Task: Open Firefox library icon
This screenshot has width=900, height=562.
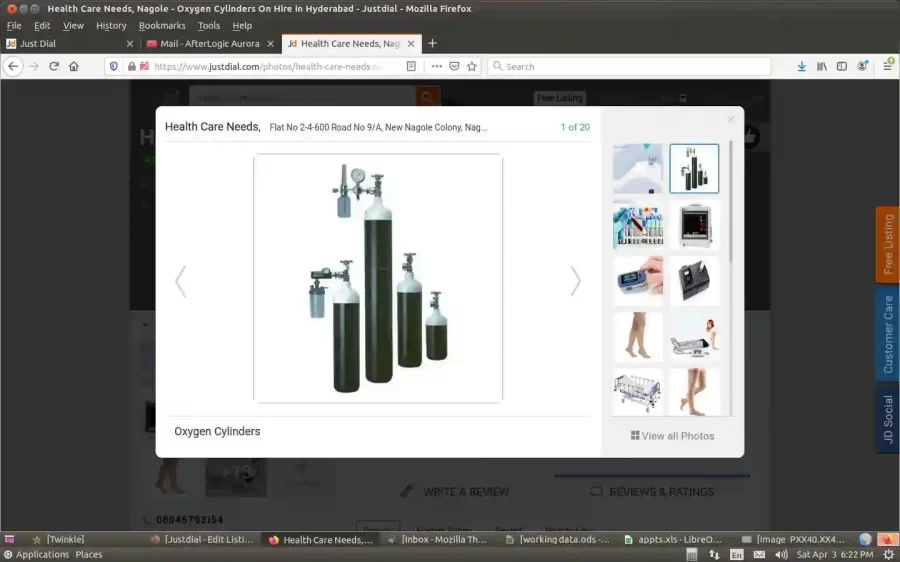Action: pos(822,66)
